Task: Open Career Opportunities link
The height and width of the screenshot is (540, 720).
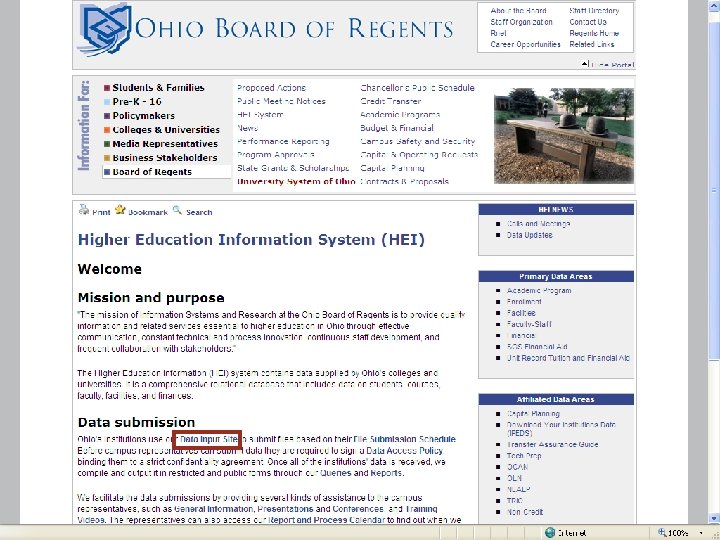Action: click(x=525, y=45)
